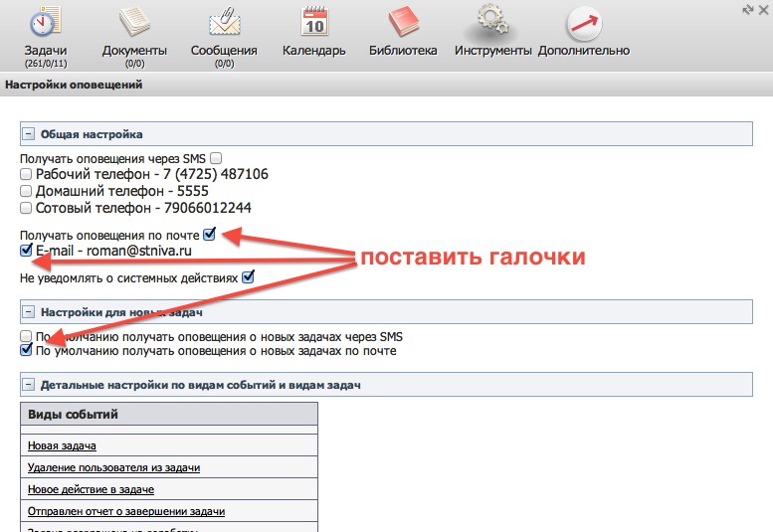The height and width of the screenshot is (532, 773).
Task: Enable the Получать оповещения через SMS checkbox
Action: (x=216, y=158)
